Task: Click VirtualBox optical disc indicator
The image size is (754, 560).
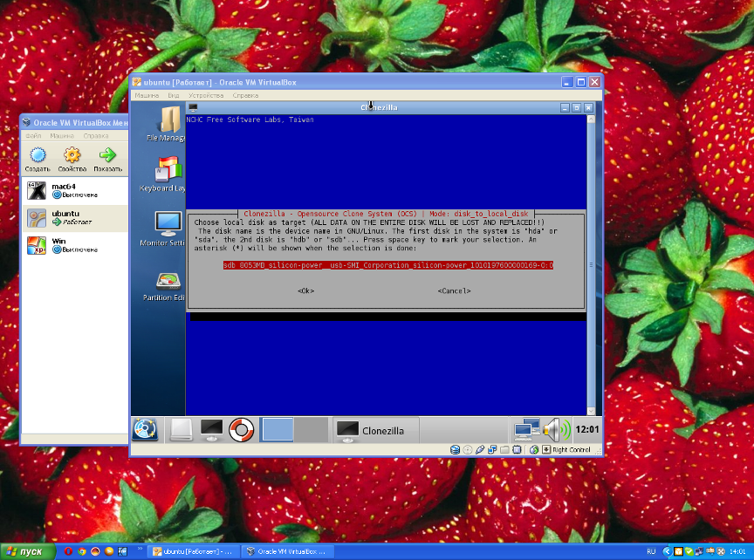Action: 468,450
